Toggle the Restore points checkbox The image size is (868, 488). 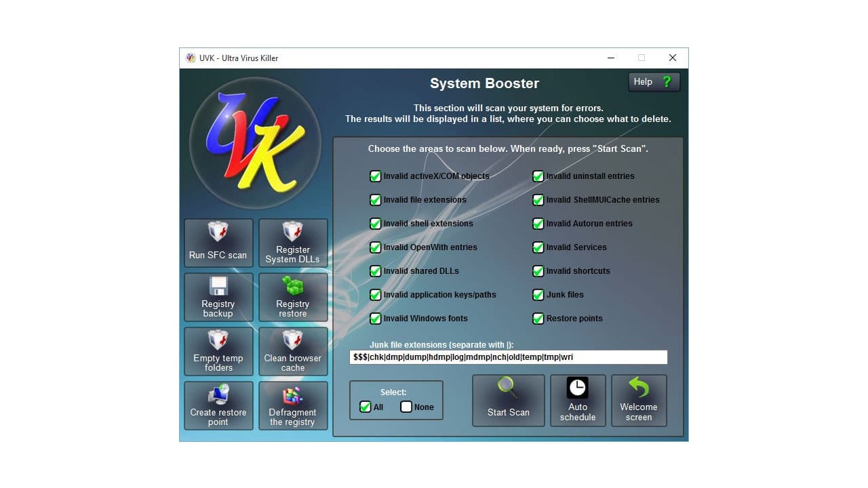point(538,319)
